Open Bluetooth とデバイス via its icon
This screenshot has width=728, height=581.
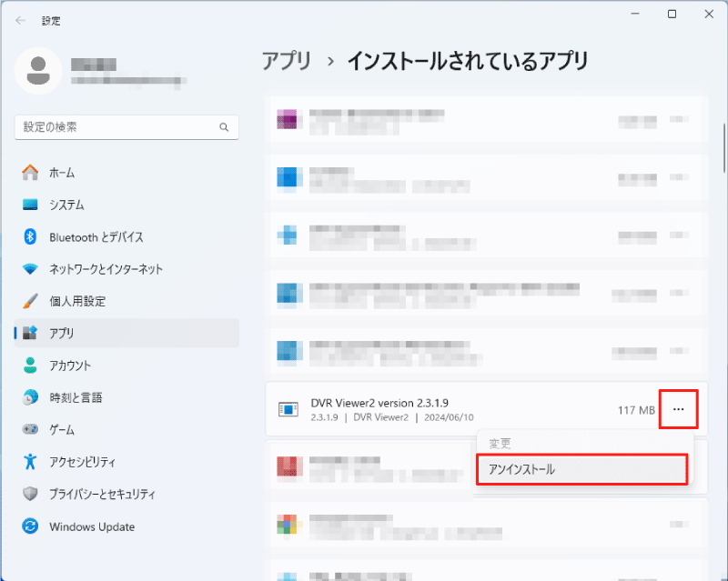click(x=31, y=237)
